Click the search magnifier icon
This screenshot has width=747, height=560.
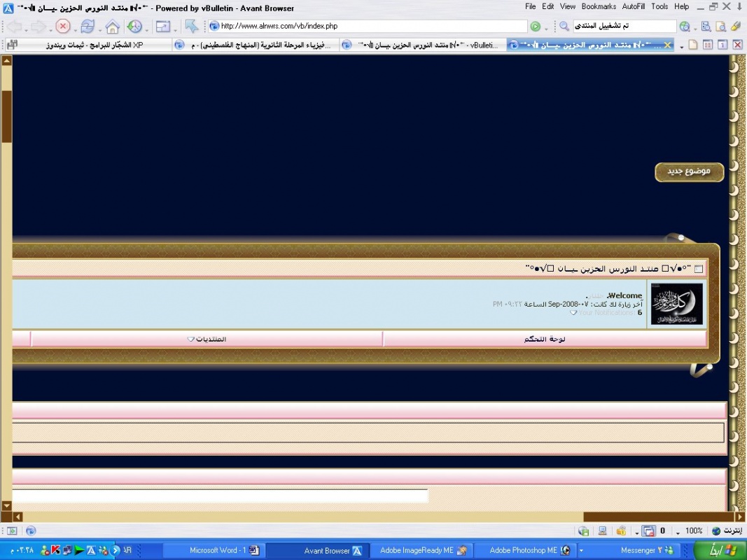click(564, 27)
